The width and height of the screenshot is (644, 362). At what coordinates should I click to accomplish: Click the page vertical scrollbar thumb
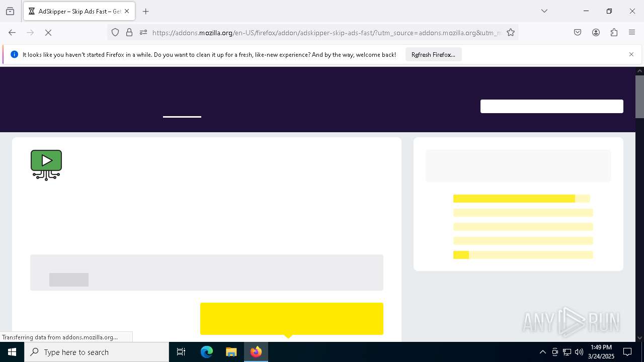tap(639, 97)
